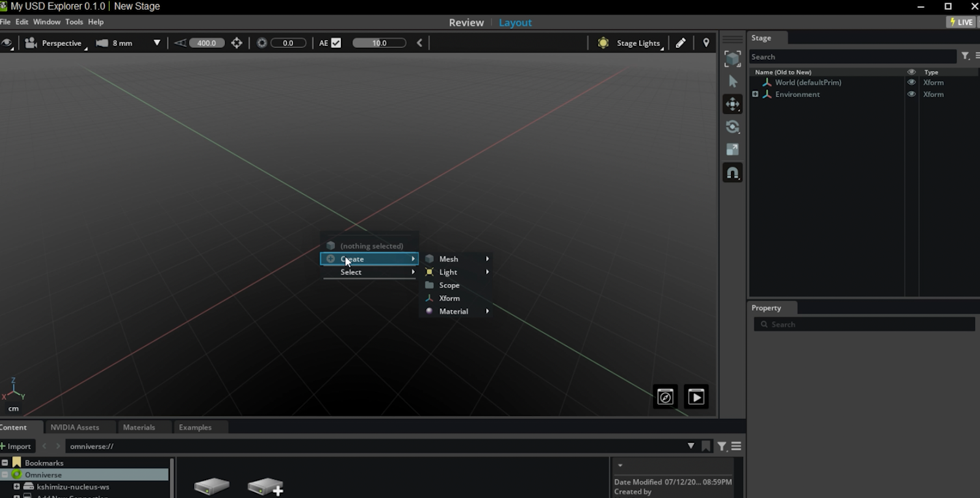
Task: Toggle the snap magnet tool
Action: click(x=732, y=173)
